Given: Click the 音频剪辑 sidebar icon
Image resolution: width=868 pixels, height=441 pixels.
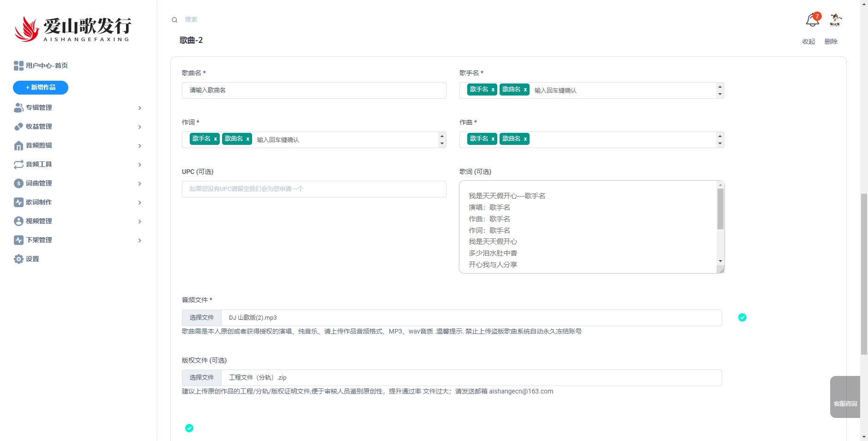Looking at the screenshot, I should [x=18, y=146].
